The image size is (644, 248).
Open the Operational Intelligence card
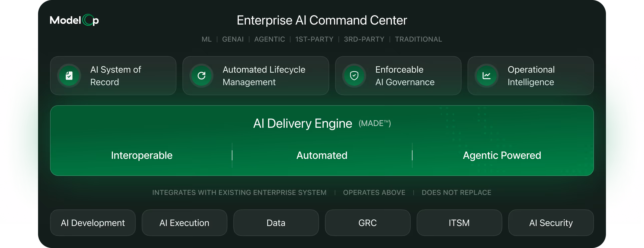click(531, 76)
